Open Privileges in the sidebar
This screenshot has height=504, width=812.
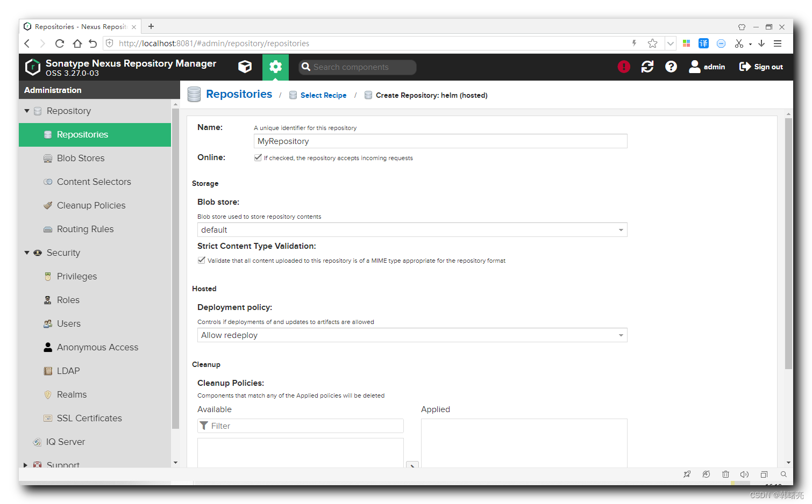95,277
